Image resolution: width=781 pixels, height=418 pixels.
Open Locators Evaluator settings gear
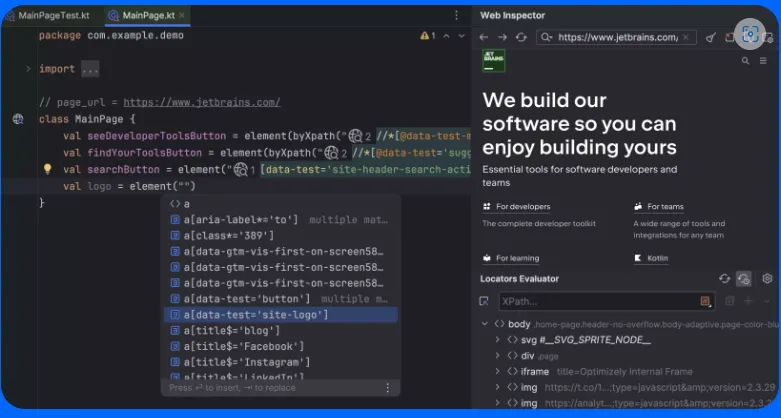(767, 279)
